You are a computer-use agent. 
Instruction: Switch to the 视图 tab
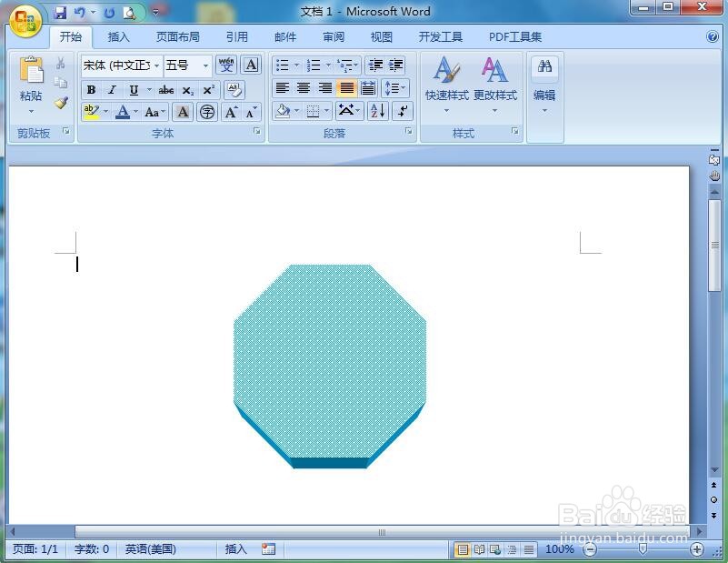[382, 36]
